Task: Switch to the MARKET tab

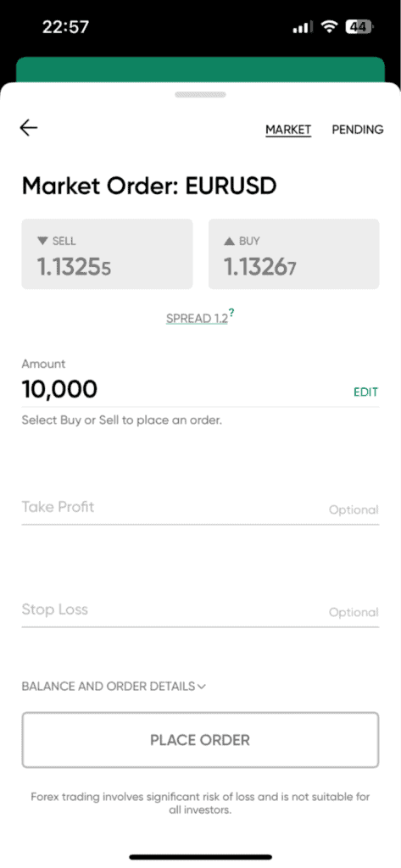Action: (288, 130)
